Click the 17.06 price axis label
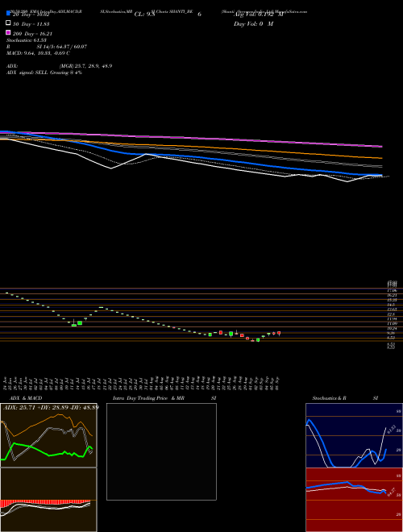 point(392,291)
